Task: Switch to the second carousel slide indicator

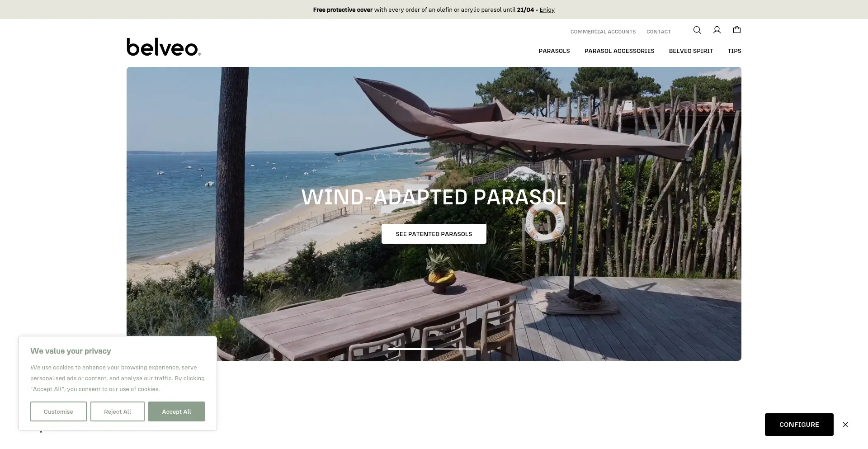Action: 457,349
